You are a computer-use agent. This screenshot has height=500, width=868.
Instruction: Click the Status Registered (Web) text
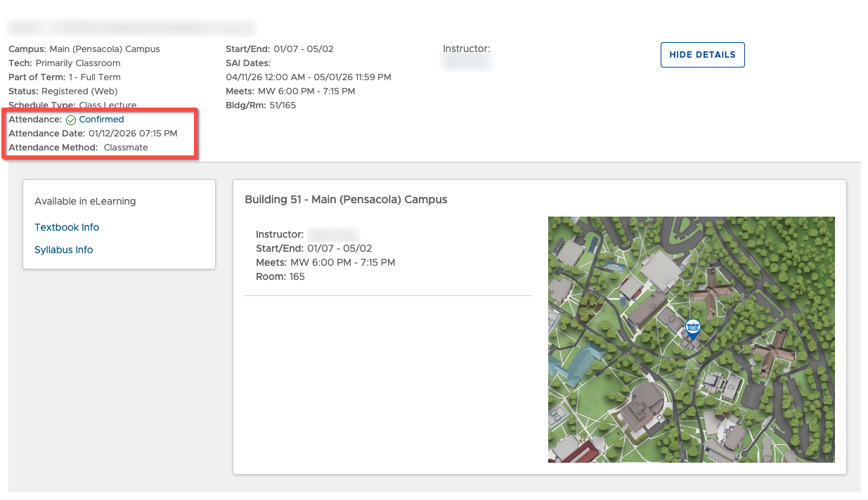[x=63, y=91]
